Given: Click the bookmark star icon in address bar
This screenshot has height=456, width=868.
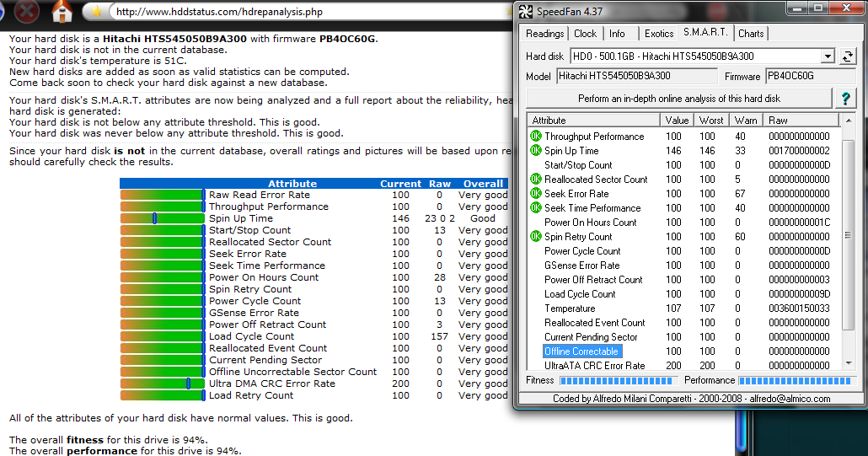Looking at the screenshot, I should tap(96, 12).
